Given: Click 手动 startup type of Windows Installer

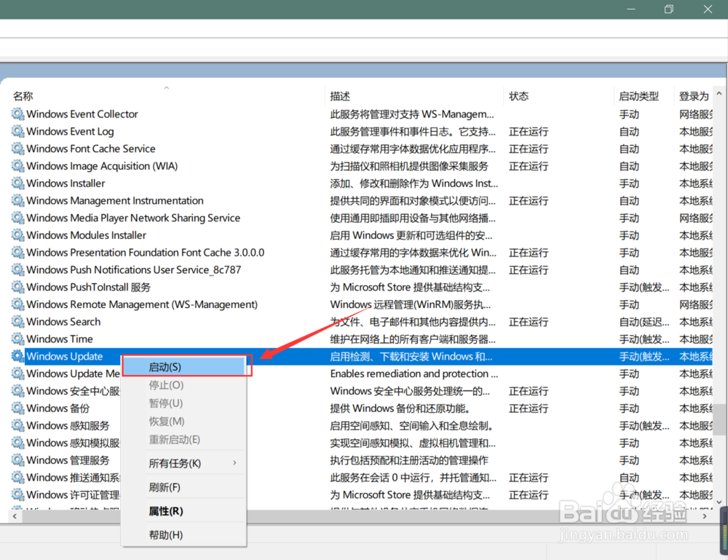Looking at the screenshot, I should click(629, 183).
